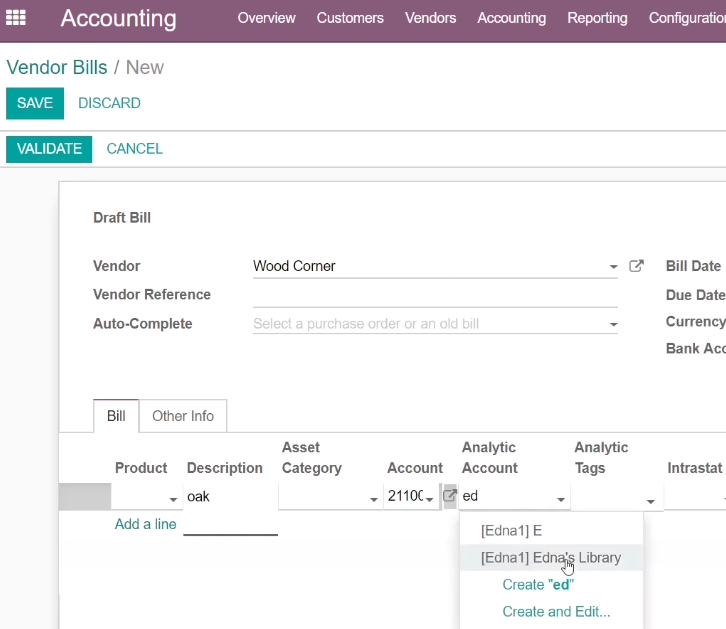726x629 pixels.
Task: Open the Accounting menu item
Action: tap(511, 18)
